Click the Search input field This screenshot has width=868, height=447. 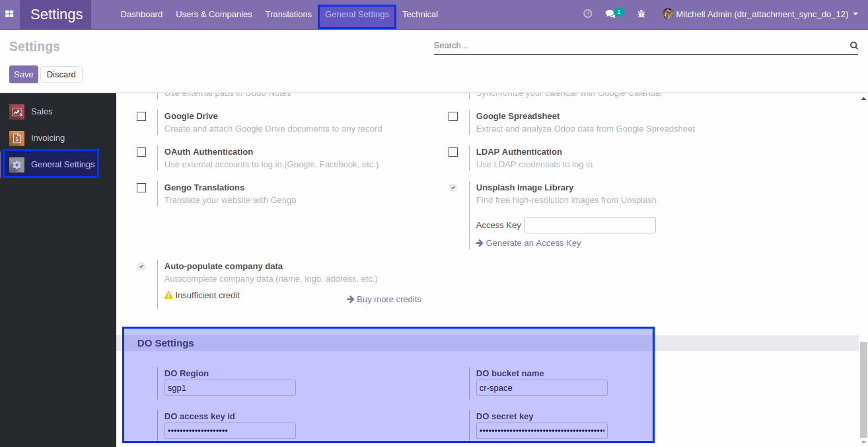coord(641,46)
